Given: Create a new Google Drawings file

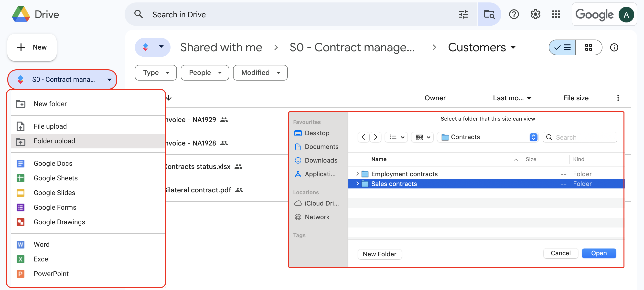Looking at the screenshot, I should [88, 222].
